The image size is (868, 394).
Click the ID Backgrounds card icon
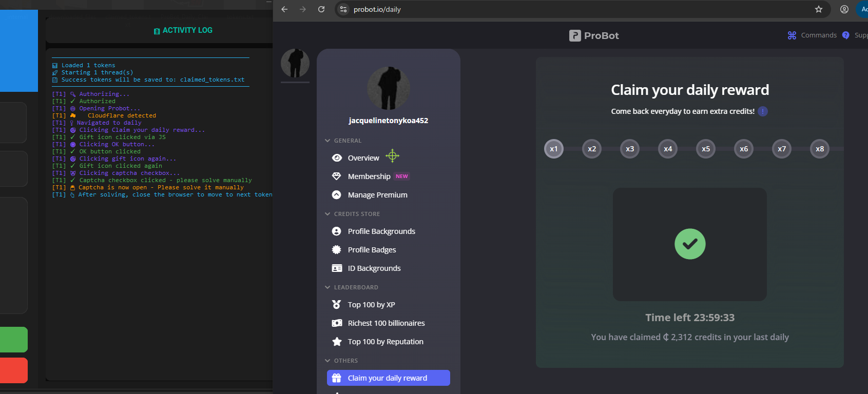337,268
